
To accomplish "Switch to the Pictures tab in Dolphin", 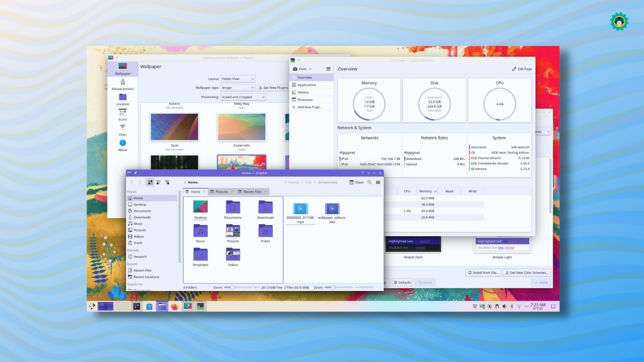I will tap(222, 191).
